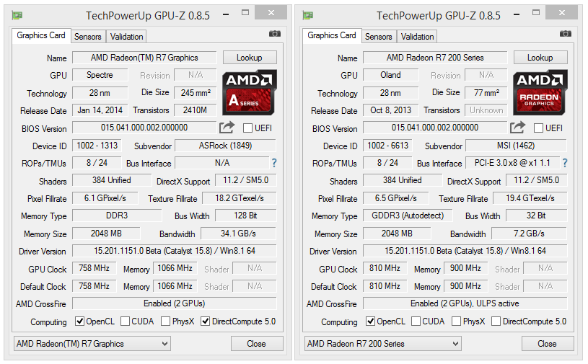The width and height of the screenshot is (588, 364).
Task: Click Close button in right window
Action: 547,343
